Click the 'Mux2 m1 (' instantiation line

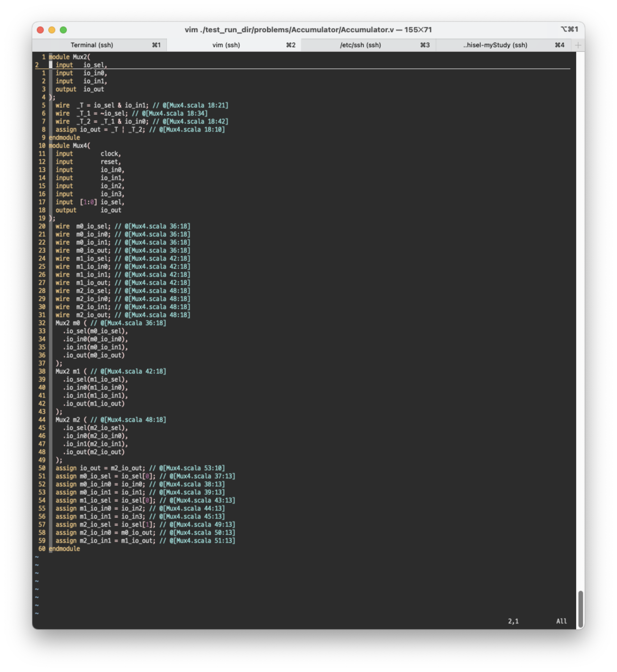[111, 371]
